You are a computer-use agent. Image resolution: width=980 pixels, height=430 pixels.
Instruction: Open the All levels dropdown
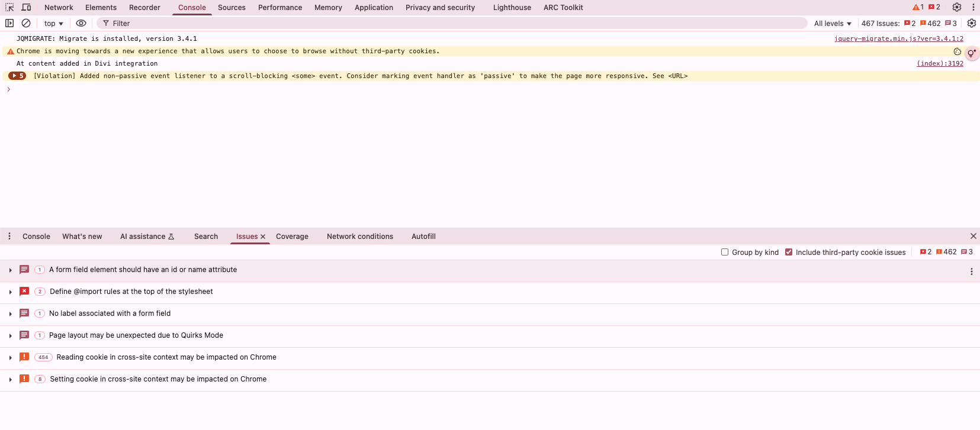(x=832, y=24)
